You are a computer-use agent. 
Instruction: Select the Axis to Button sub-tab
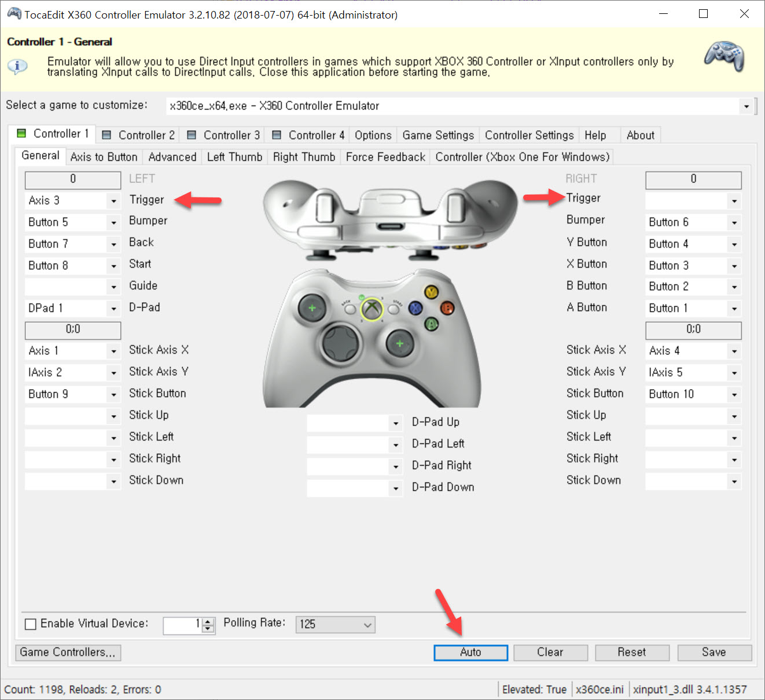tap(104, 157)
